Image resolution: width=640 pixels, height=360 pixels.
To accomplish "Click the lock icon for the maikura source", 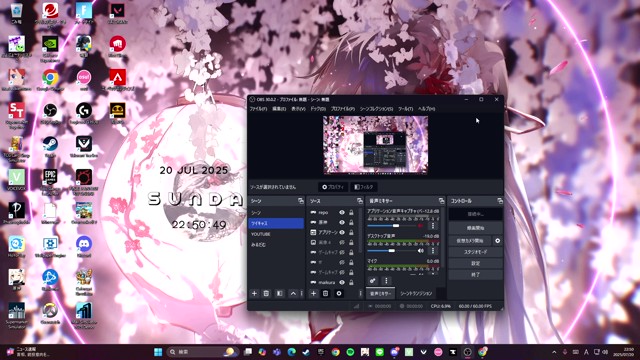I will click(x=351, y=282).
